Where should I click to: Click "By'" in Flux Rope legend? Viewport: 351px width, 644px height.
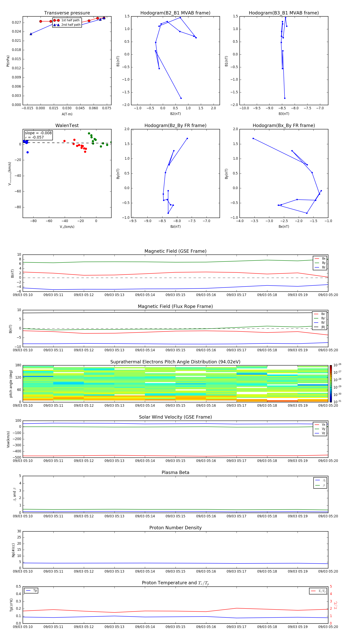pyautogui.click(x=323, y=318)
